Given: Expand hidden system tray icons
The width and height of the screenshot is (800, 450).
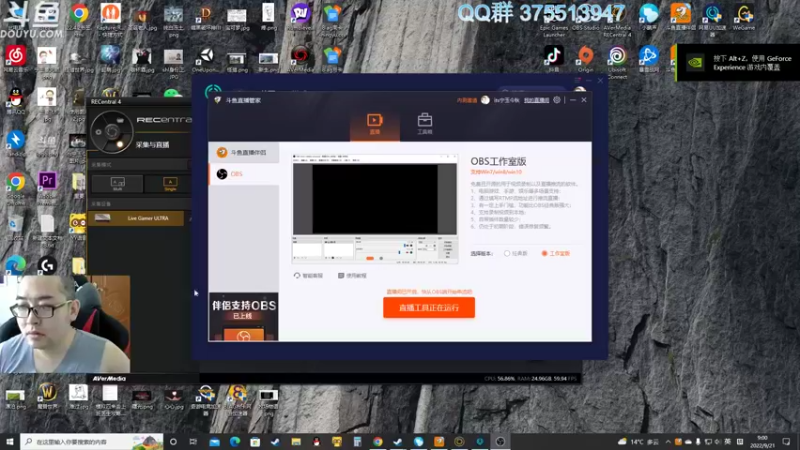Looking at the screenshot, I should coord(668,442).
